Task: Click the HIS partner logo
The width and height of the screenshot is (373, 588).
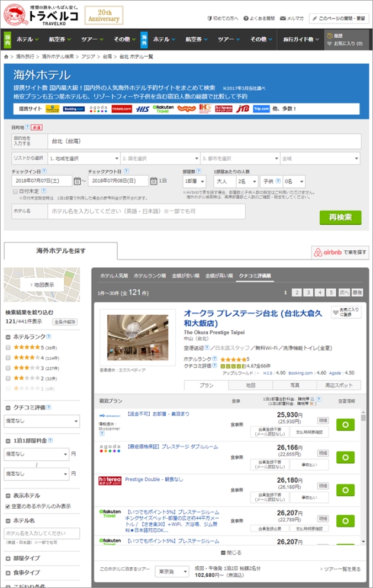Action: [143, 109]
